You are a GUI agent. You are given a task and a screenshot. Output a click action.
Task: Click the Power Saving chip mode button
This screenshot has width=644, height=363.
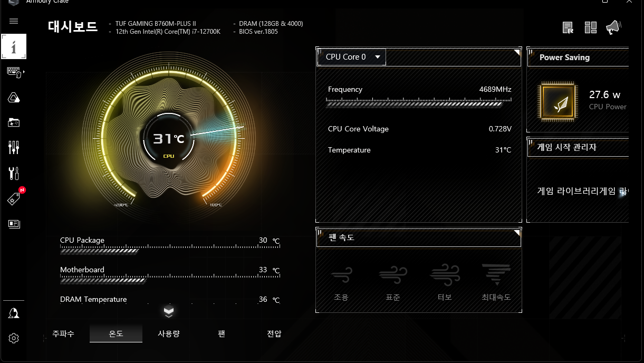(559, 102)
